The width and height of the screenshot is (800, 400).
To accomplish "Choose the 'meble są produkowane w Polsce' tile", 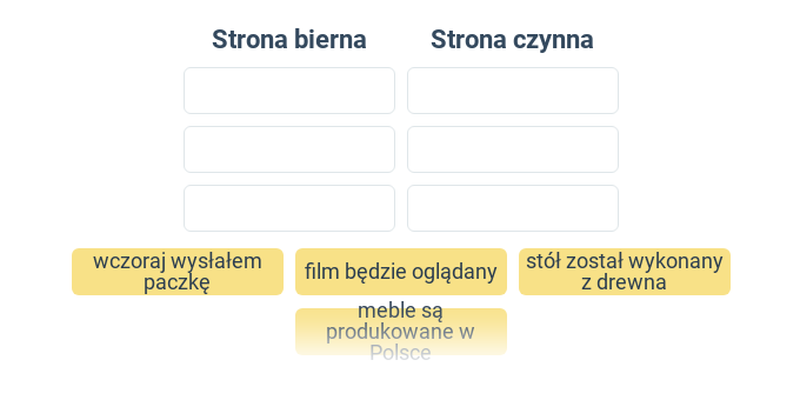I will pos(401,332).
